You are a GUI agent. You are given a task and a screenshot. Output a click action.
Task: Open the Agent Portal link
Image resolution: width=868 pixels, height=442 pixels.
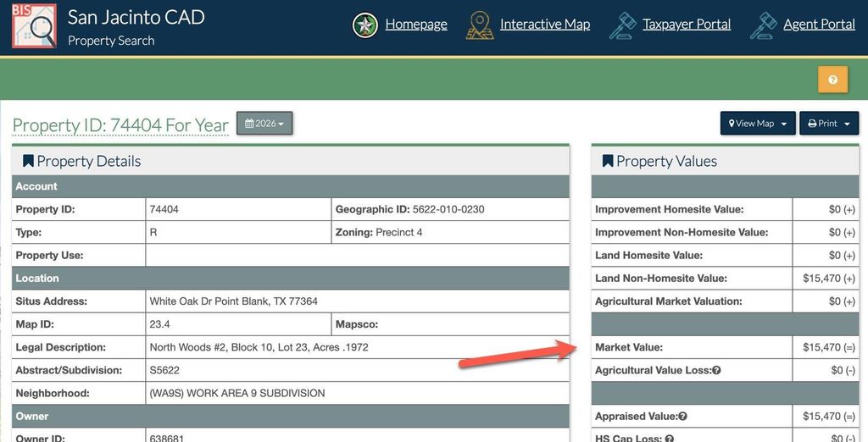[x=820, y=25]
